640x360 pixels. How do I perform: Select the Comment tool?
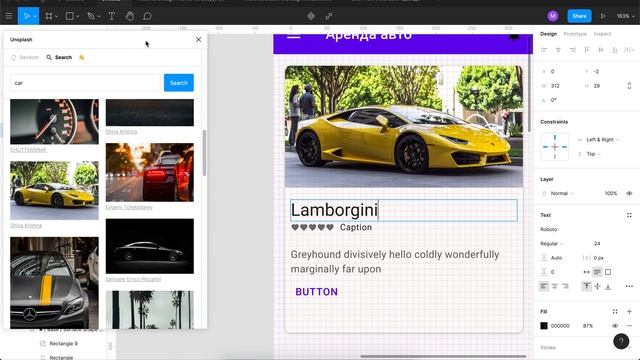coord(147,16)
